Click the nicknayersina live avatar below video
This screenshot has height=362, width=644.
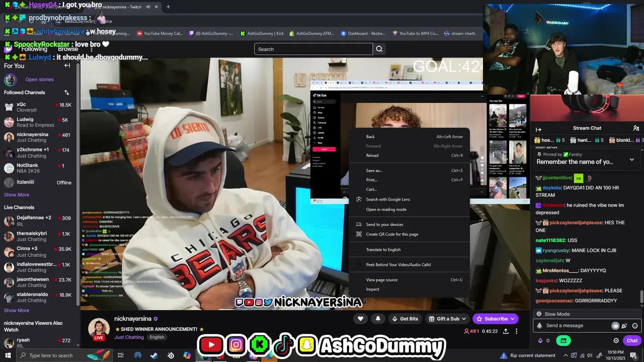(x=99, y=329)
